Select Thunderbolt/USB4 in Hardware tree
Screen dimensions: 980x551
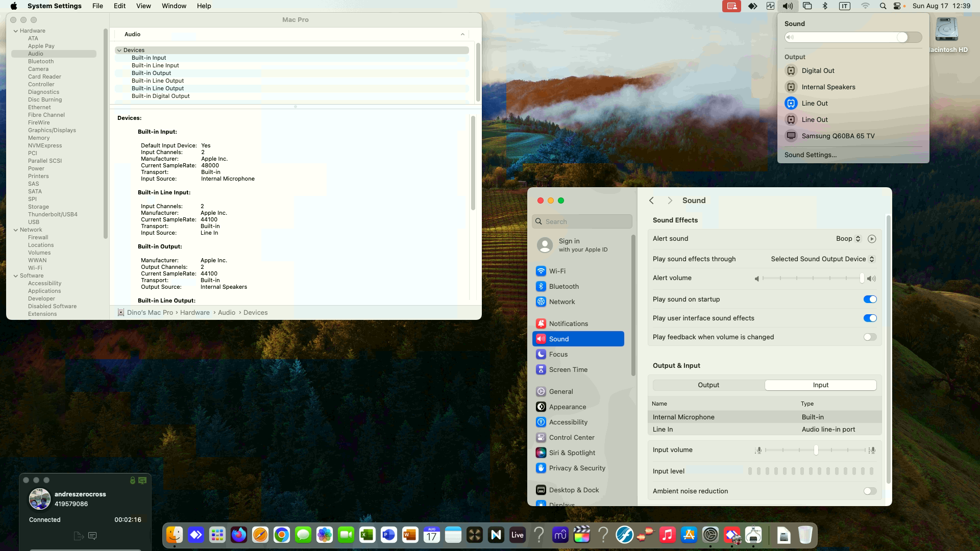click(x=53, y=215)
